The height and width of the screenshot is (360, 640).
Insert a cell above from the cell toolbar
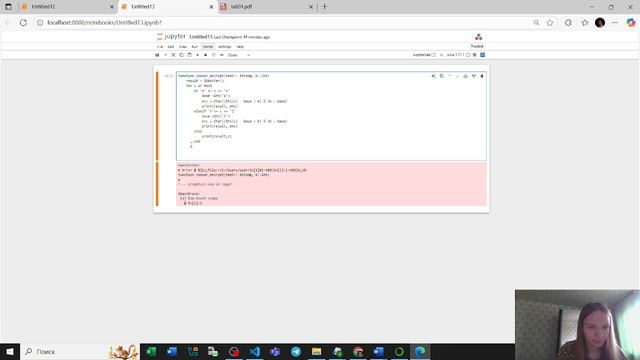point(465,76)
